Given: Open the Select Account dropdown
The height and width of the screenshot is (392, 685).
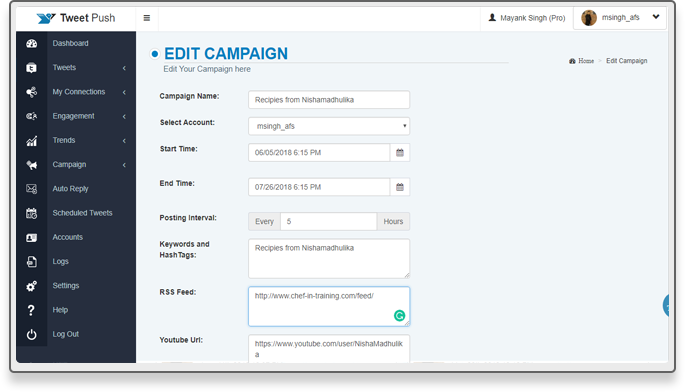Looking at the screenshot, I should coord(329,126).
